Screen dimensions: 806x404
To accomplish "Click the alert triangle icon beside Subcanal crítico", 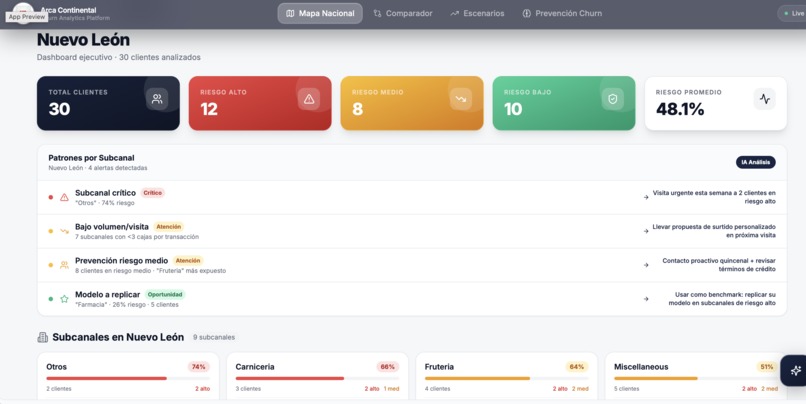I will pos(64,197).
